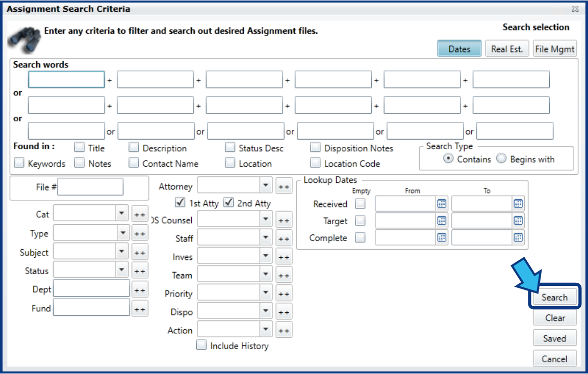Screen dimensions: 588x374
Task: Enable the Title checkbox
Action: 79,147
